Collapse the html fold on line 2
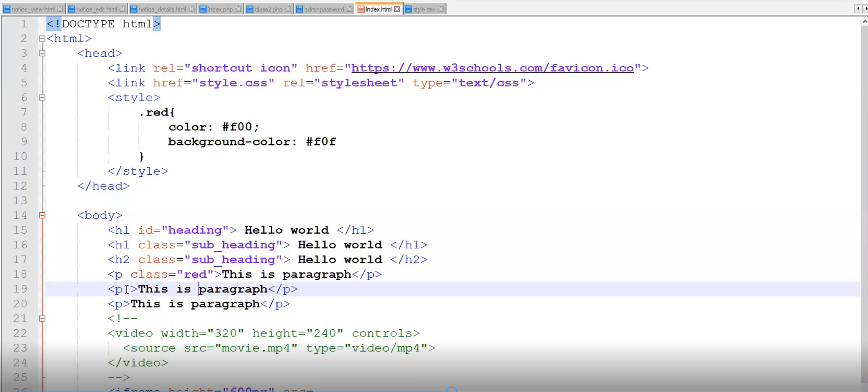The width and height of the screenshot is (868, 392). point(42,39)
